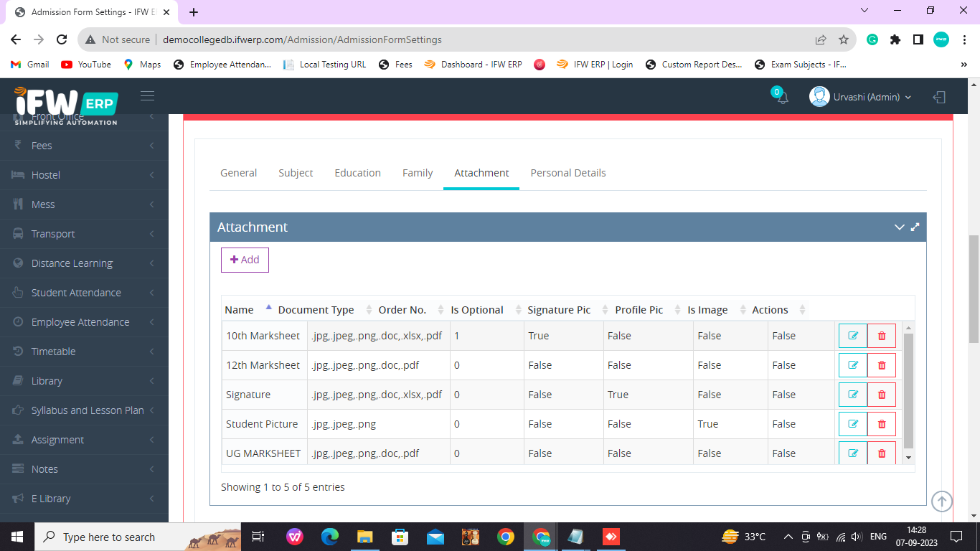
Task: Delete the 10th Marksheet attachment row
Action: click(x=882, y=336)
